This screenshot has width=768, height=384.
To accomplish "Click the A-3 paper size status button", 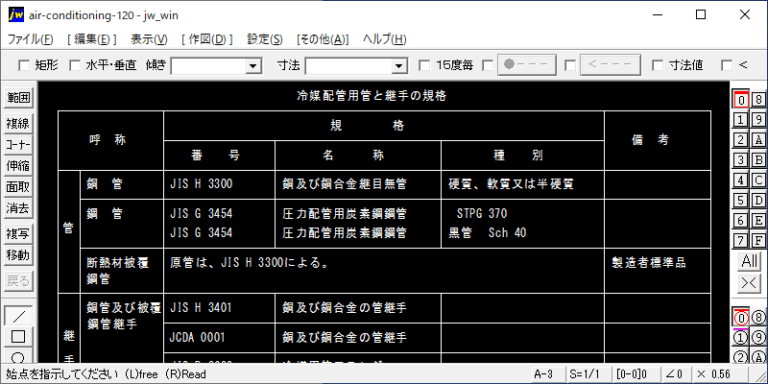I will click(x=547, y=374).
